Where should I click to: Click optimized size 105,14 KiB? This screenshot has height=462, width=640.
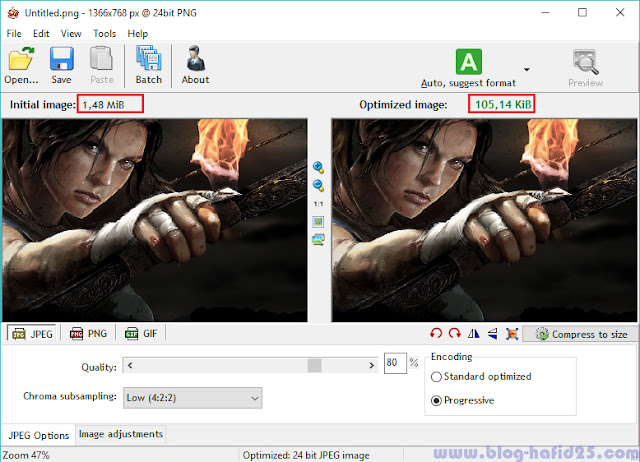501,104
